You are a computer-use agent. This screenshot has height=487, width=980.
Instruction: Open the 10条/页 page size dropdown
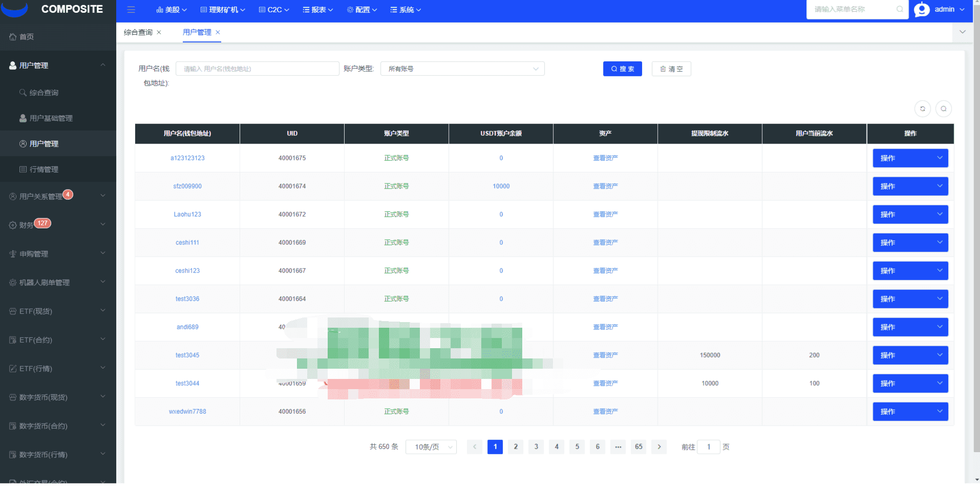(431, 447)
